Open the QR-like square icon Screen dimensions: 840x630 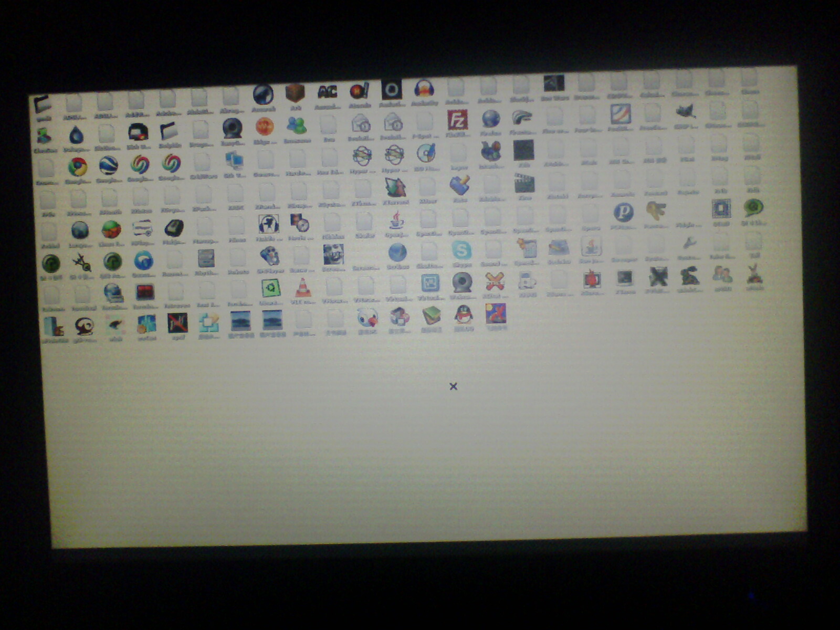[x=721, y=209]
